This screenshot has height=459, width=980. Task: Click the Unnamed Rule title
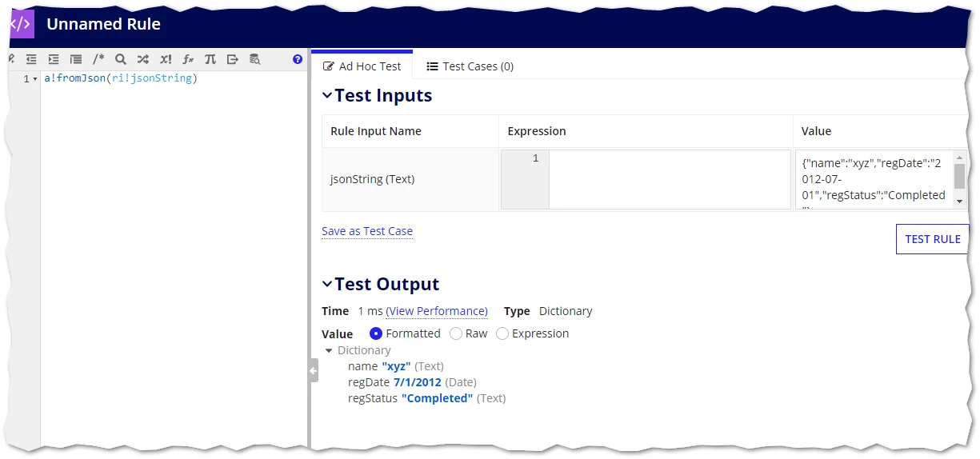click(103, 24)
